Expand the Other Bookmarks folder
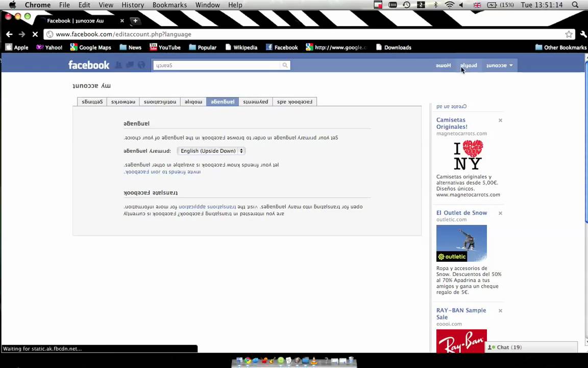 pyautogui.click(x=560, y=48)
